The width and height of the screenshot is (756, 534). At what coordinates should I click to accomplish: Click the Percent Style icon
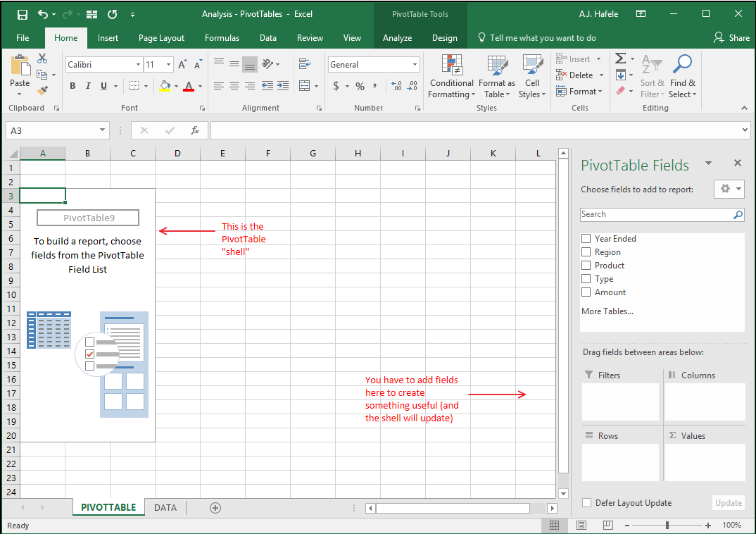360,86
